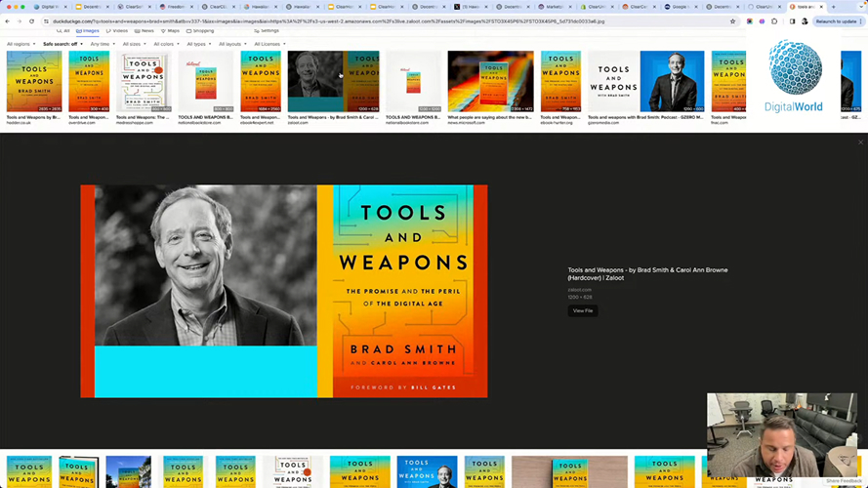
Task: Open a new browser tab
Action: 834,7
